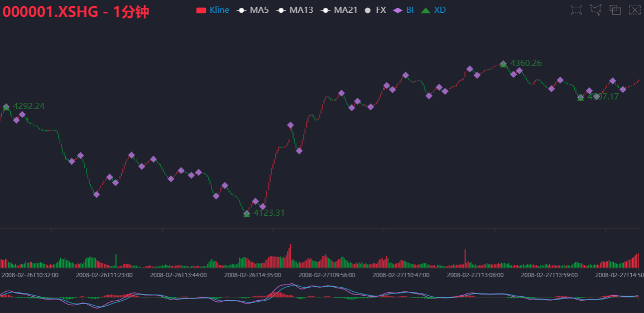
Task: Hide the MA13 moving average
Action: click(x=295, y=10)
